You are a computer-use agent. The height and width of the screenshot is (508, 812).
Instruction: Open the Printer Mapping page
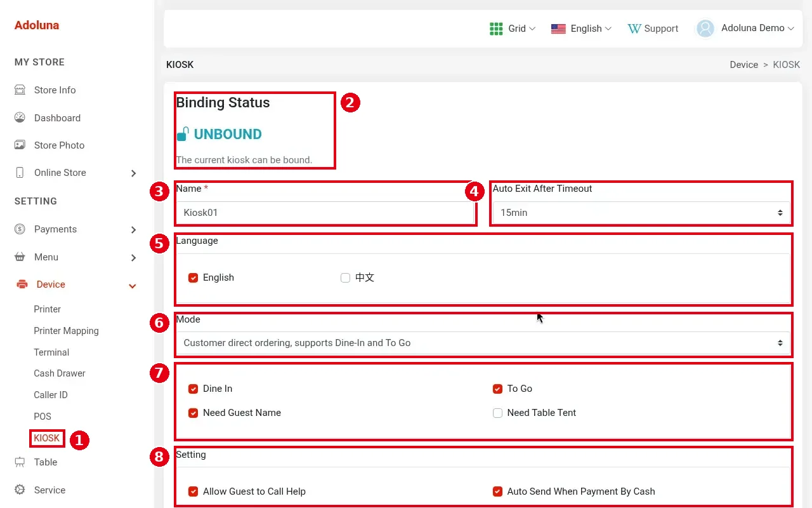coord(66,331)
